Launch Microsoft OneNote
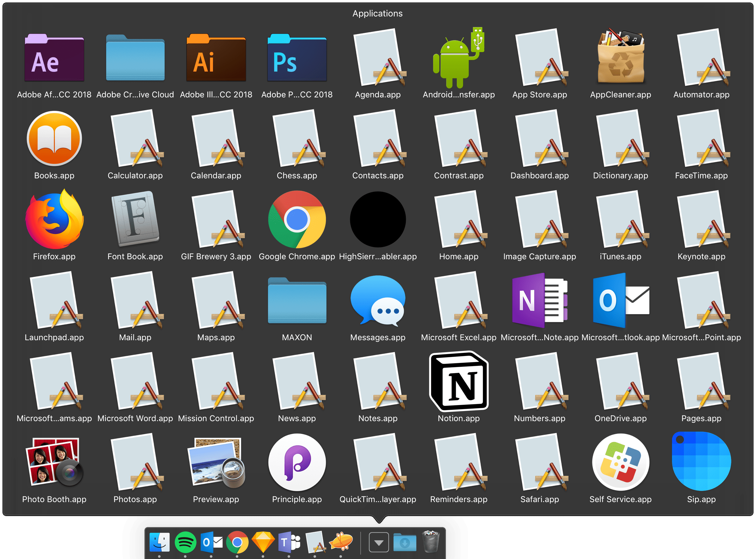This screenshot has width=756, height=559. (539, 301)
